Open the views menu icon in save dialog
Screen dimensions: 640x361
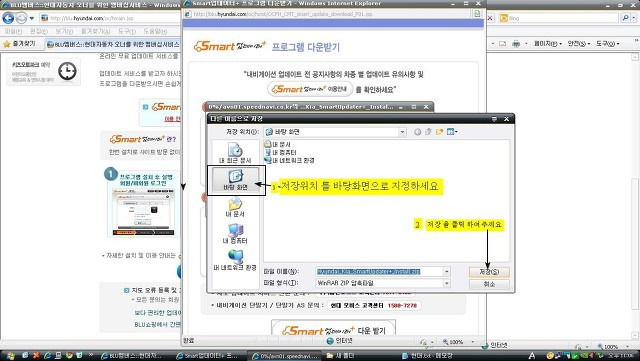tap(452, 132)
